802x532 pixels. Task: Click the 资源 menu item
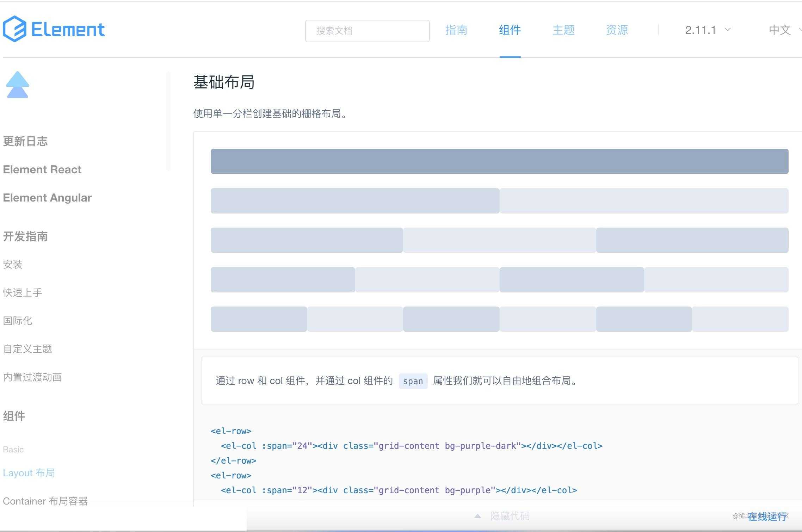[616, 30]
